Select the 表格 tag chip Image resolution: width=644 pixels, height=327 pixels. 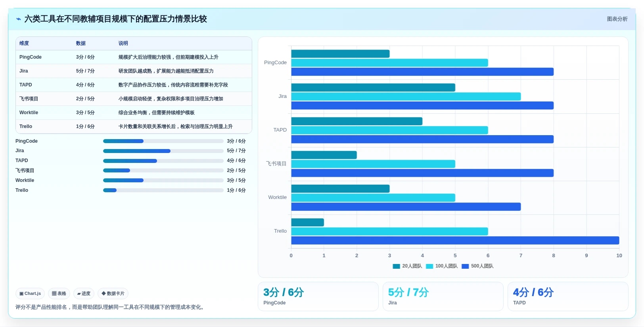(59, 294)
